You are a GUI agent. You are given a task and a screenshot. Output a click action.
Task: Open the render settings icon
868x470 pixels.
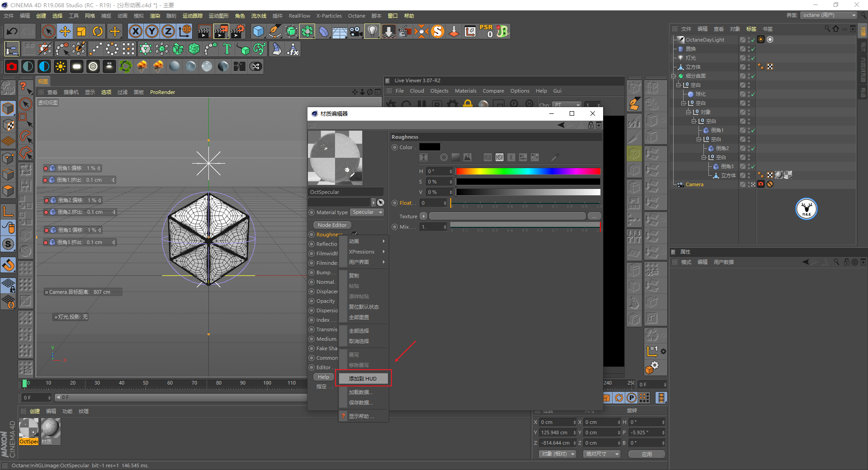point(238,31)
